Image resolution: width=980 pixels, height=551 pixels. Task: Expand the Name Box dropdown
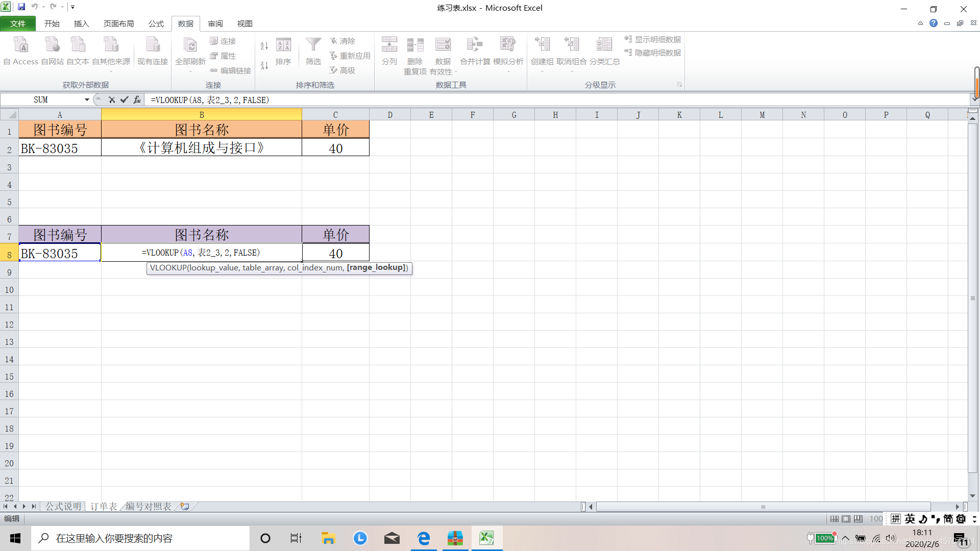tap(87, 100)
